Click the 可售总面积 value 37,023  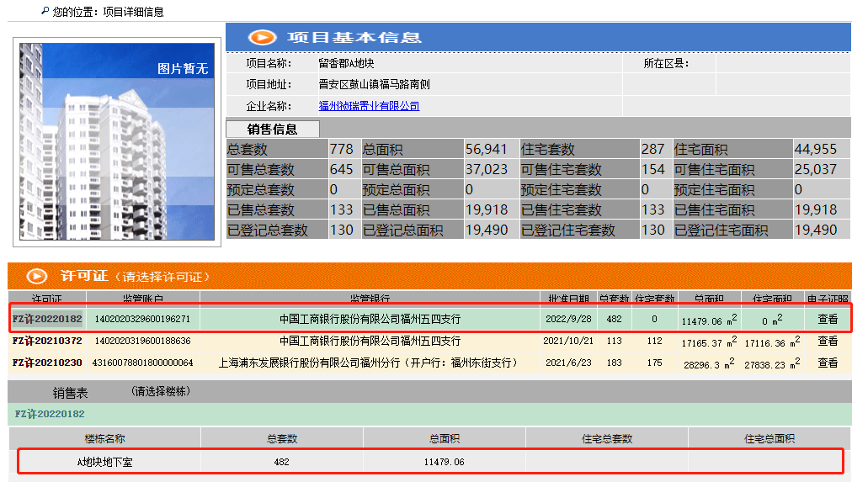pos(486,169)
